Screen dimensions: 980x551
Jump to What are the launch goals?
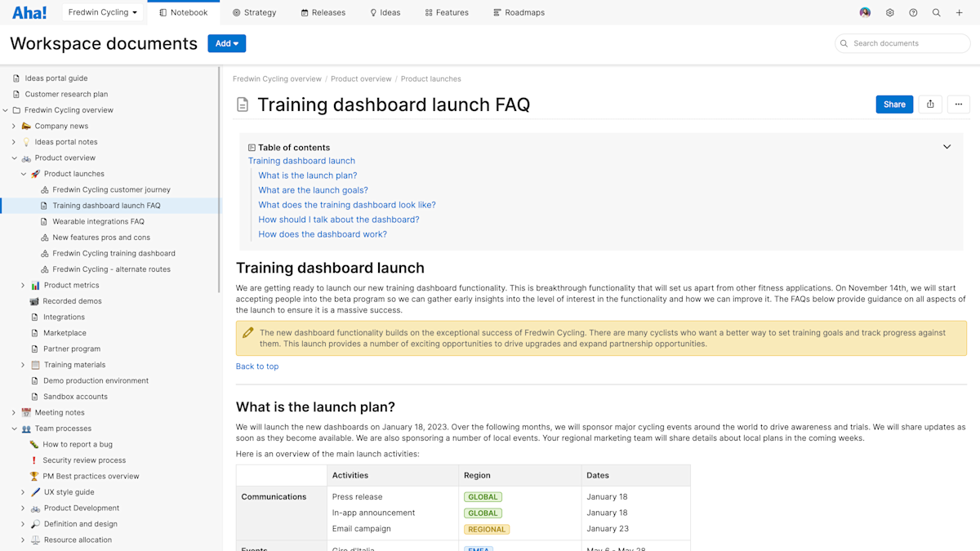(x=314, y=190)
